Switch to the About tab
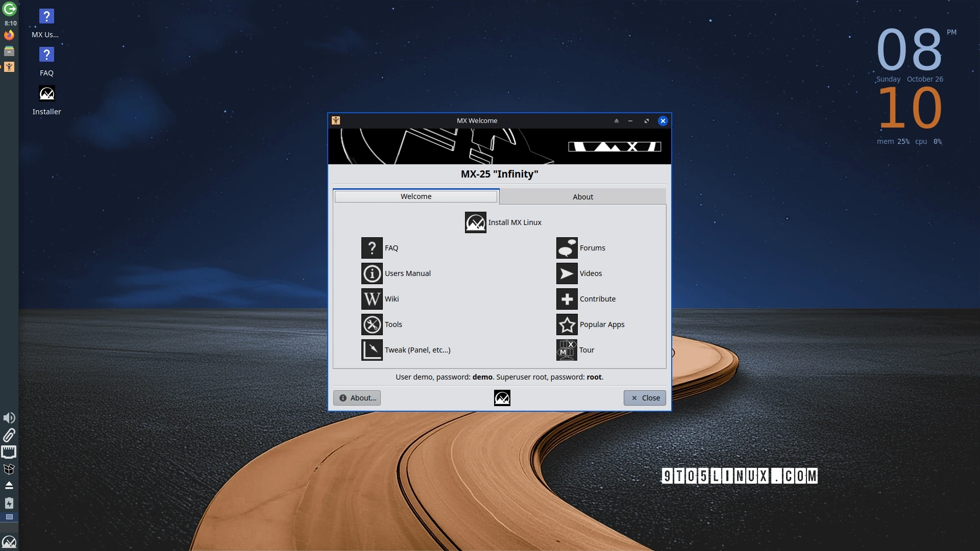Viewport: 980px width, 551px height. pos(583,196)
